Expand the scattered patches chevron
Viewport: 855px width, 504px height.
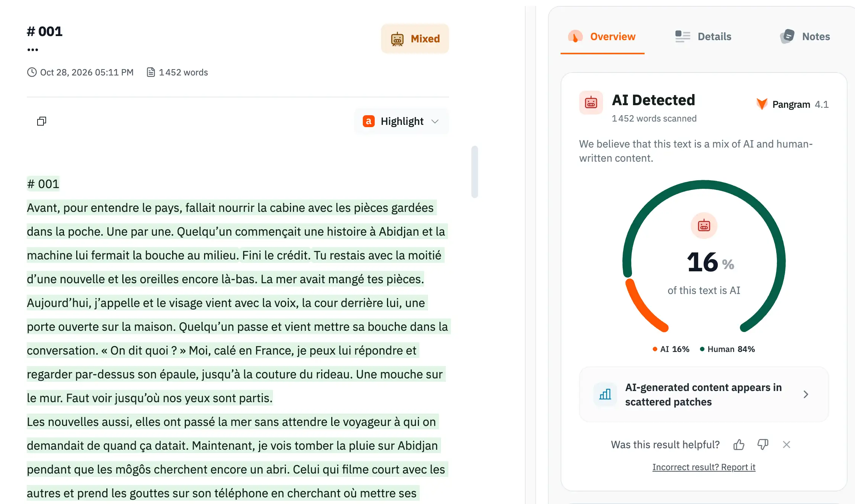click(x=806, y=394)
